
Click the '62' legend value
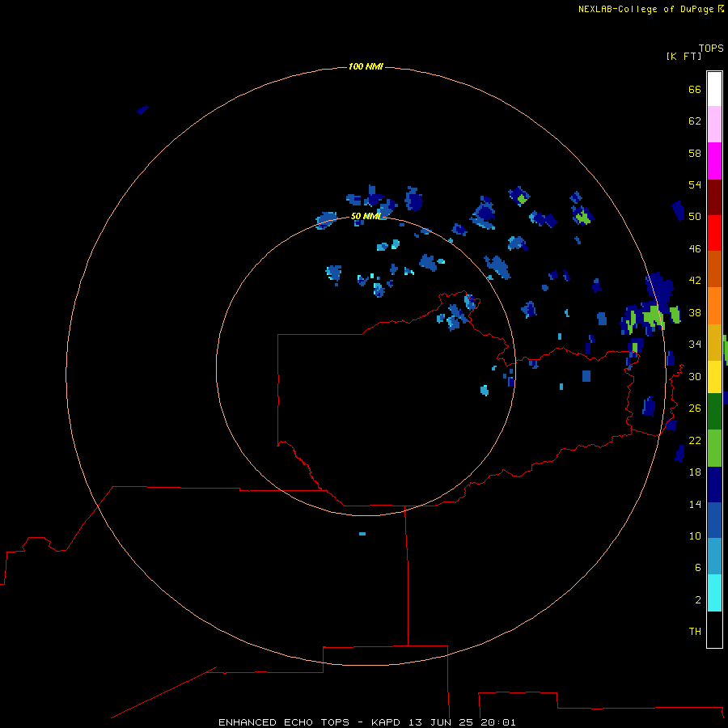click(x=695, y=121)
